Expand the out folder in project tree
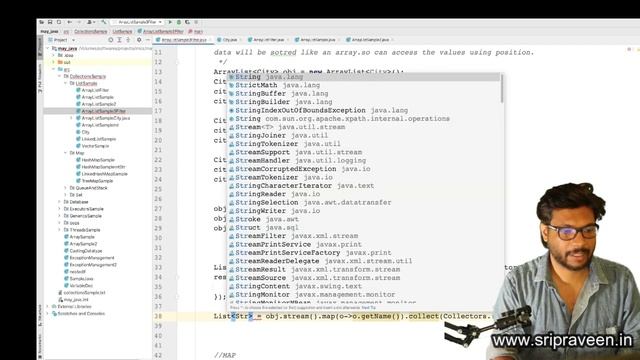 point(54,62)
